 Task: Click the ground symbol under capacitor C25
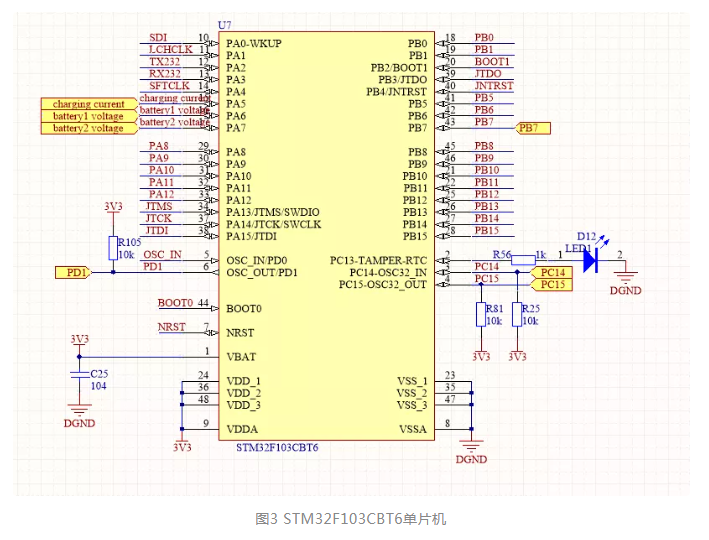coord(80,410)
